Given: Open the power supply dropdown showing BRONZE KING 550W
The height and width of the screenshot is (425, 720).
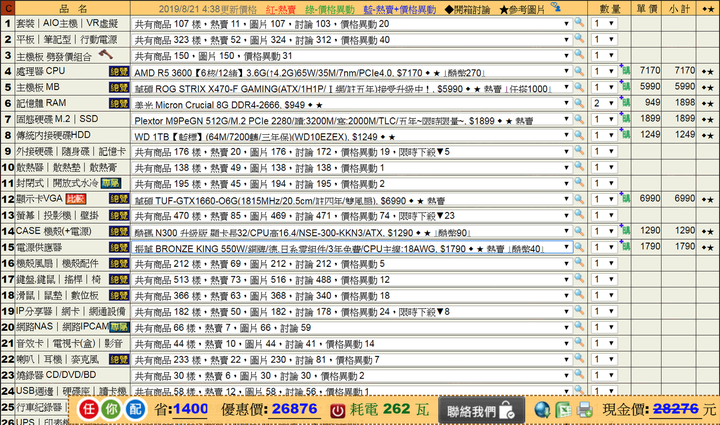Looking at the screenshot, I should (352, 248).
